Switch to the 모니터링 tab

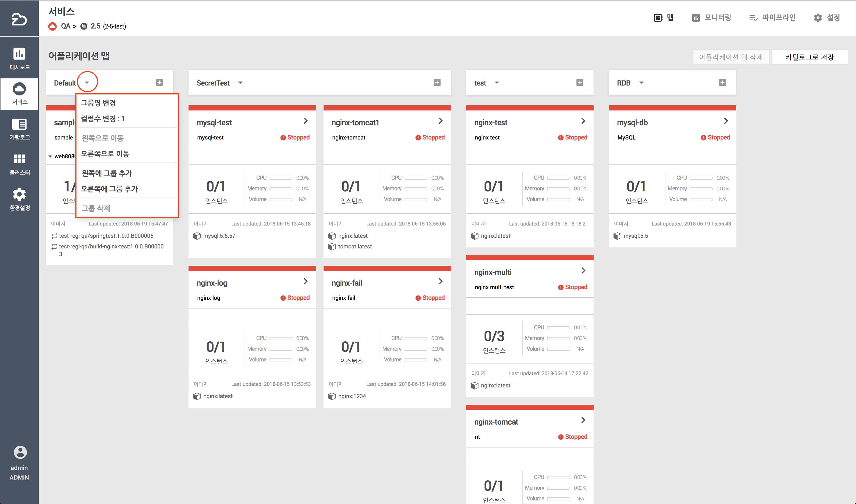[x=712, y=18]
